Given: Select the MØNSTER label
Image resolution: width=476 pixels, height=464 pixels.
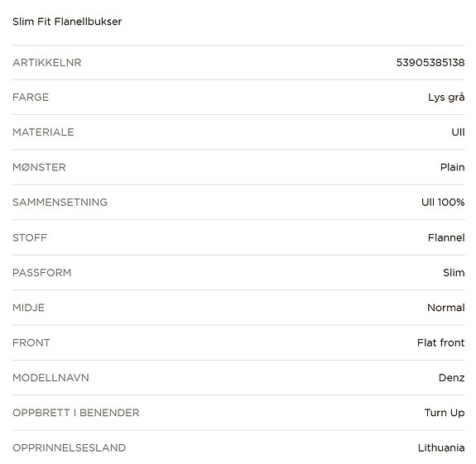Looking at the screenshot, I should (39, 167).
